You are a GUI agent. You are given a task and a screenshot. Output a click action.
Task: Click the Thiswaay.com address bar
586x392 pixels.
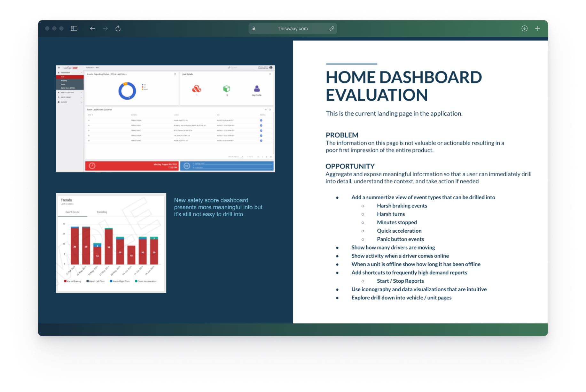(293, 28)
